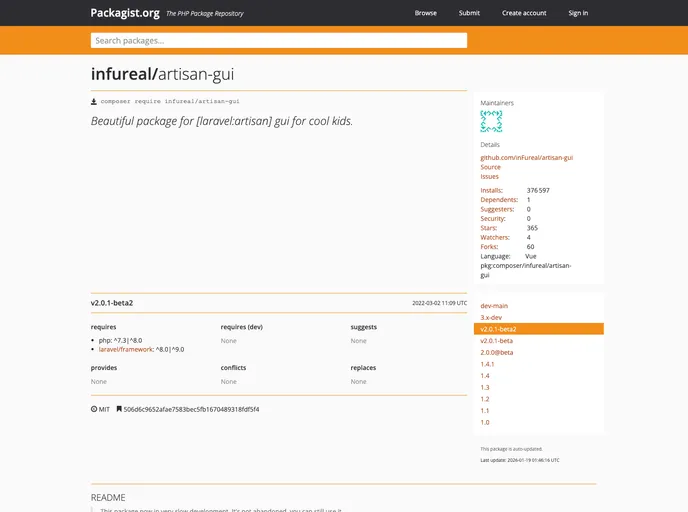Open the Source link
Image resolution: width=688 pixels, height=512 pixels.
coord(490,167)
